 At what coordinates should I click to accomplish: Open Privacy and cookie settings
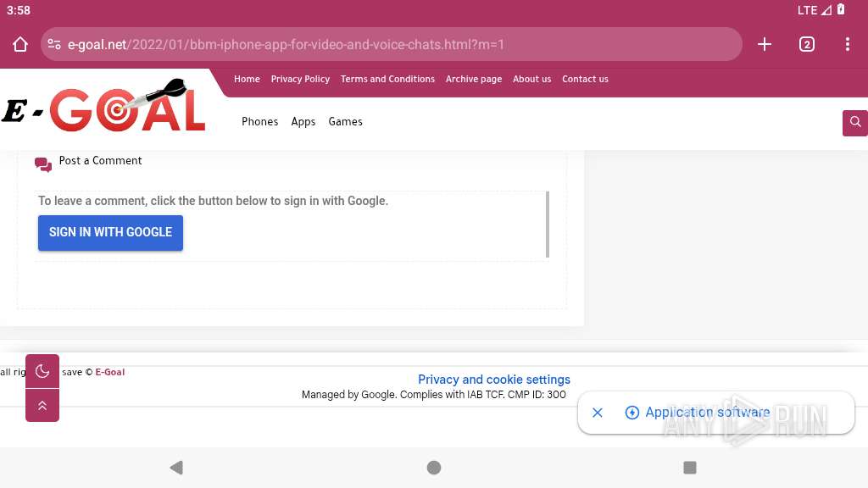coord(494,380)
